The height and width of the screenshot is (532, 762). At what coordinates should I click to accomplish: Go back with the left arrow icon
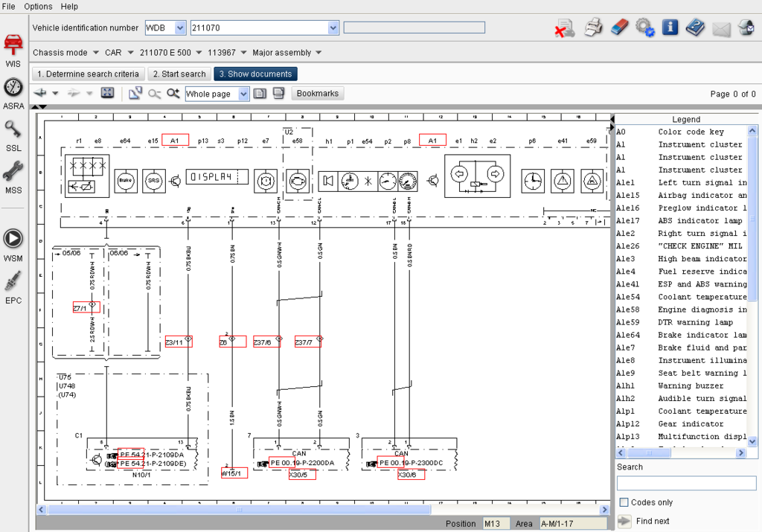tap(40, 93)
